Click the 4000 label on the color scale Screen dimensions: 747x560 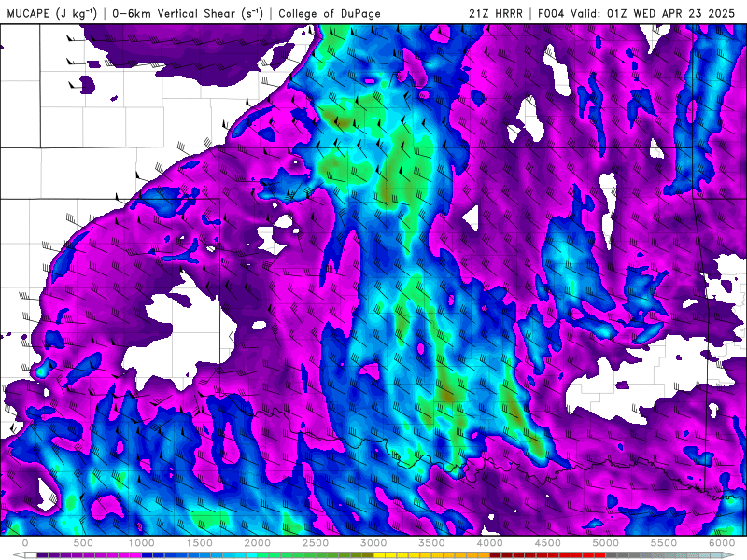(489, 543)
